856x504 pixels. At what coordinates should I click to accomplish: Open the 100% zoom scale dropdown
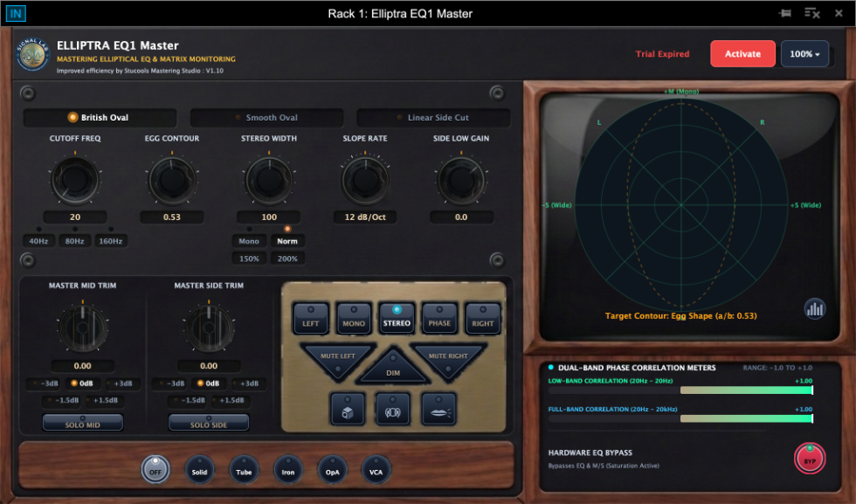(804, 53)
